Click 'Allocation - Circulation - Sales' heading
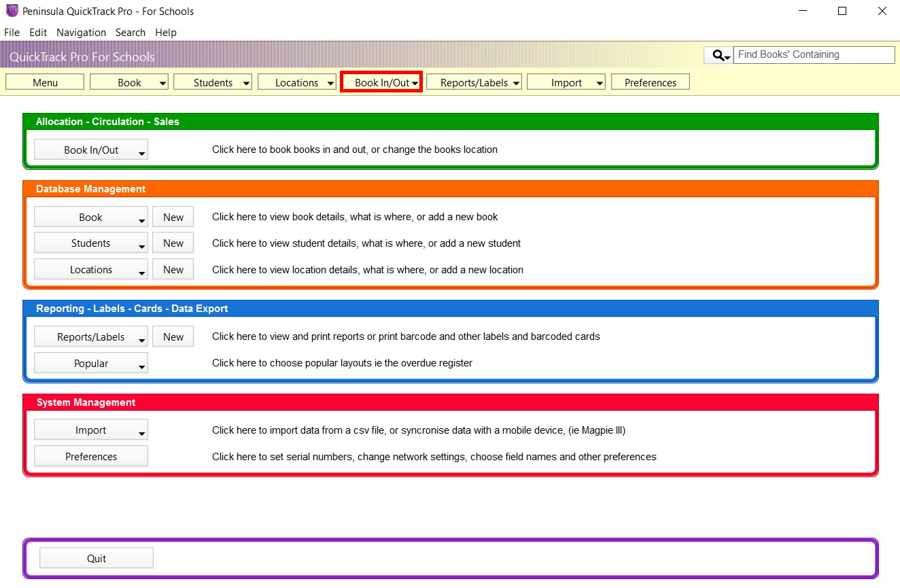 107,122
